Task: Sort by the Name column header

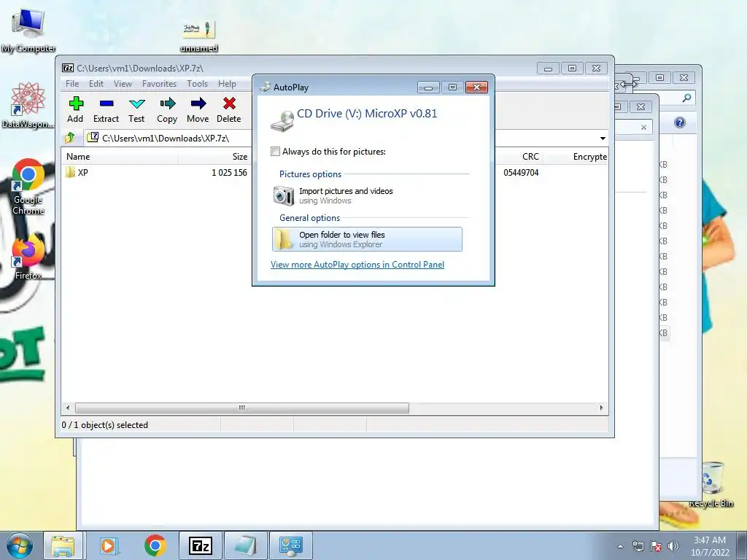Action: 119,157
